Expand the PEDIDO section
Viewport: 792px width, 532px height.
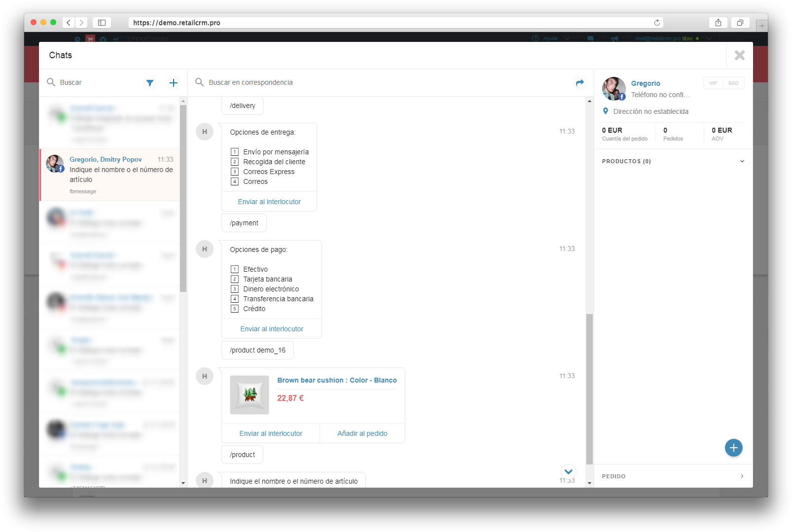click(x=673, y=476)
